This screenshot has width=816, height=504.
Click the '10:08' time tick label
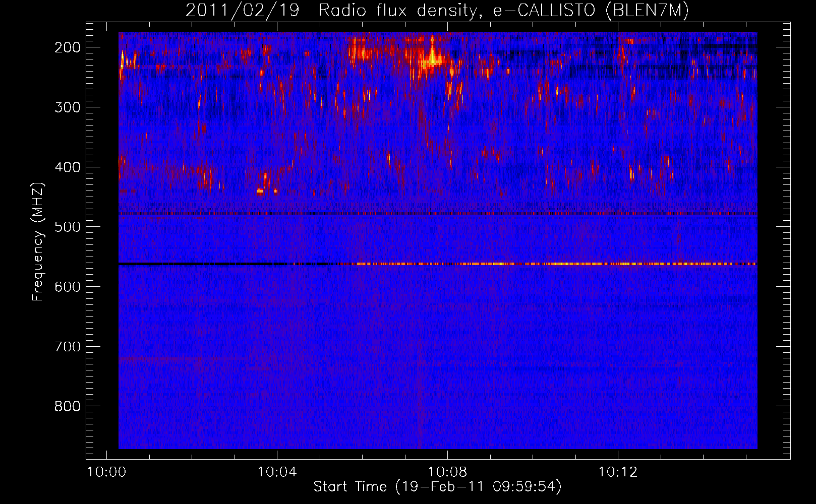447,472
